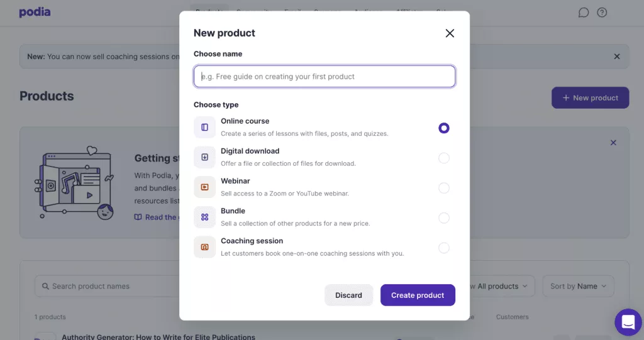Open the support messenger widget icon
644x340 pixels.
click(x=628, y=322)
